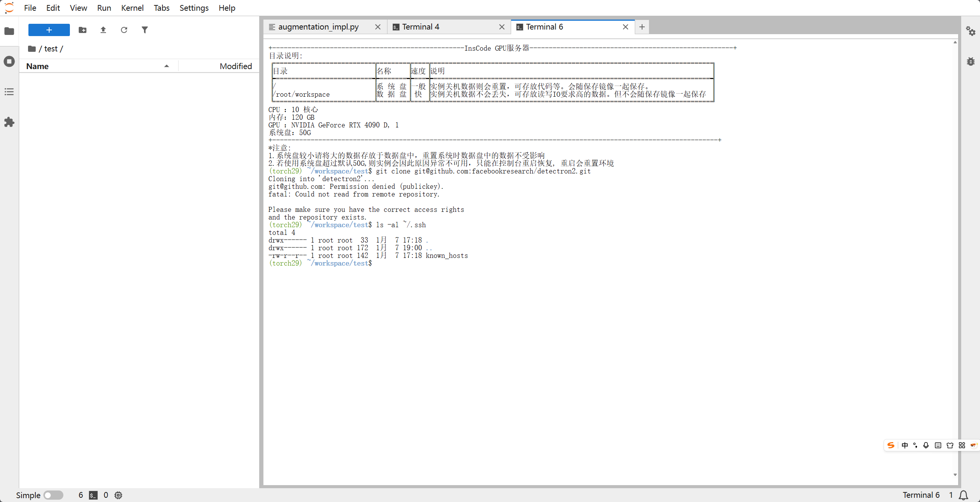This screenshot has width=980, height=502.
Task: Sort files by Name column
Action: click(x=37, y=66)
